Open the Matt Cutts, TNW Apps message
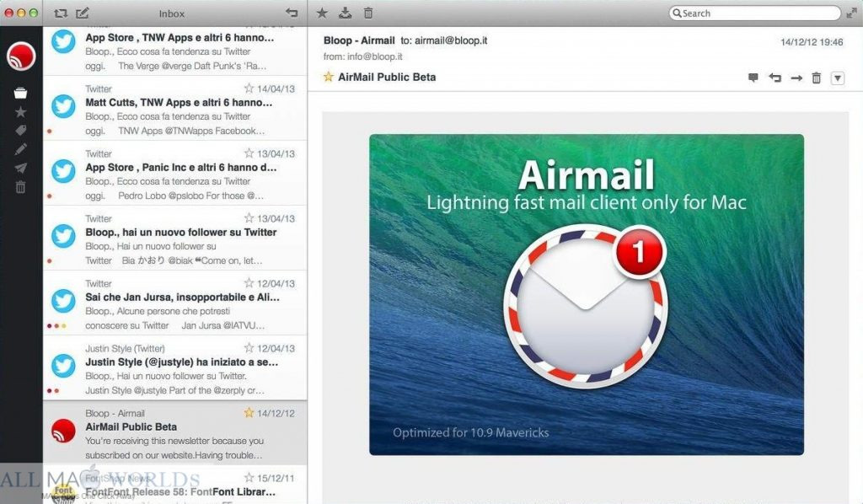Screen dimensions: 863x504 (x=175, y=109)
